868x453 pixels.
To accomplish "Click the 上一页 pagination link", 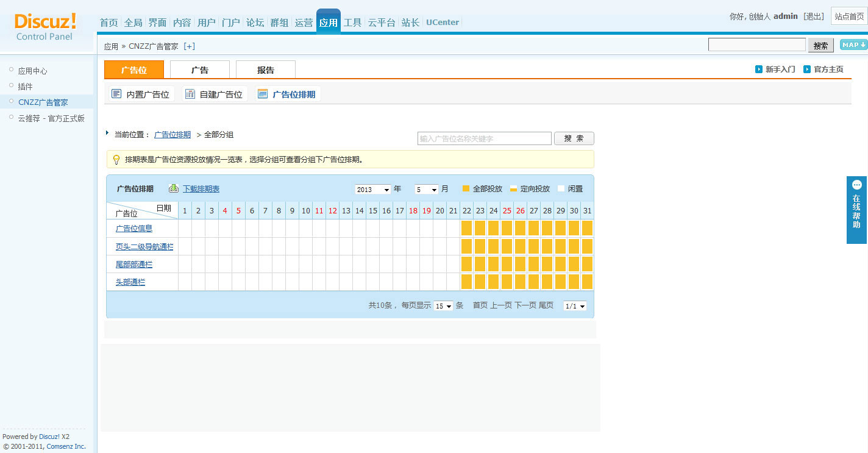I will click(501, 305).
